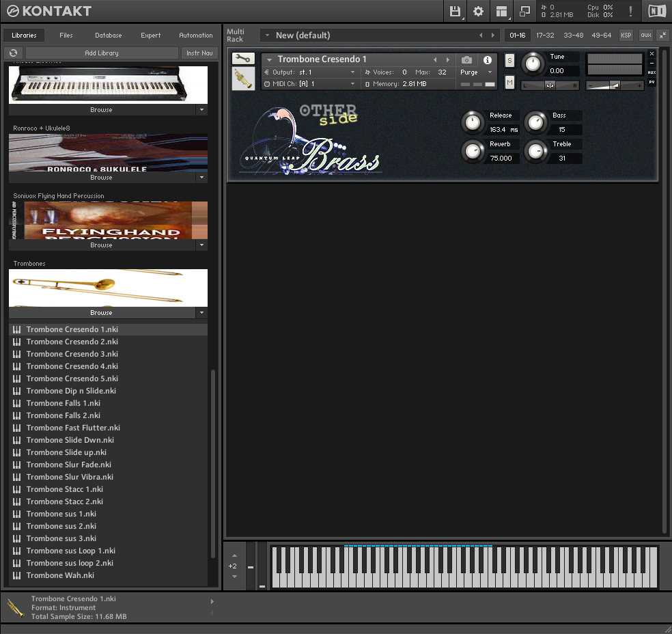Click the Release knob
The height and width of the screenshot is (634, 672).
click(473, 122)
